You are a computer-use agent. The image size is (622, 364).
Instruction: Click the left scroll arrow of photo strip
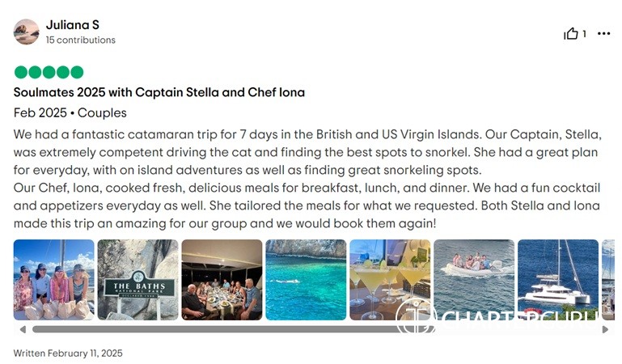23,329
